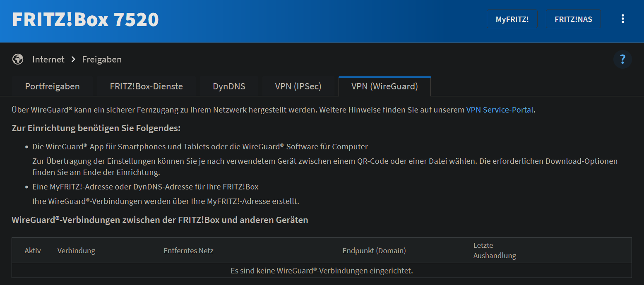This screenshot has width=644, height=285.
Task: Switch to the DynDNS tab
Action: [229, 86]
